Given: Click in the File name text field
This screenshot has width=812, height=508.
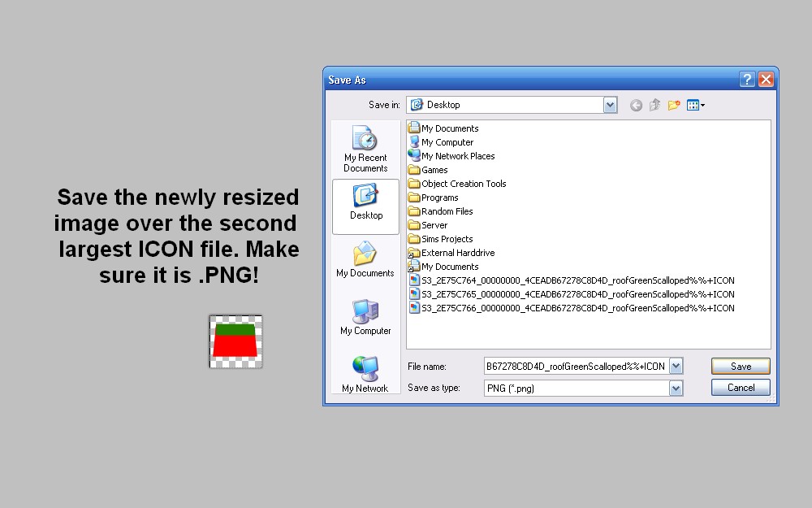Looking at the screenshot, I should 577,366.
